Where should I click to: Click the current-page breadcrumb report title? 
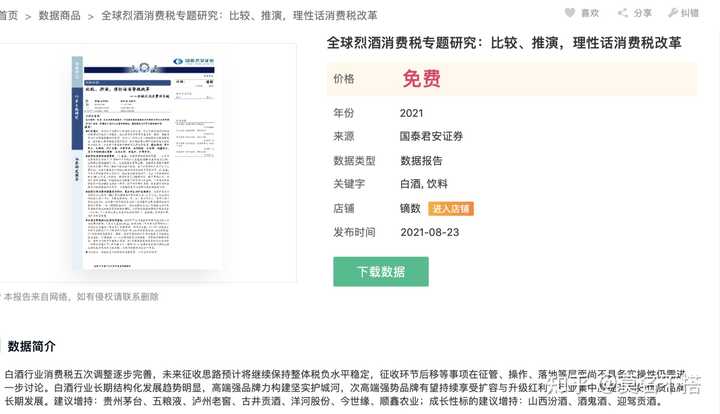coord(239,16)
